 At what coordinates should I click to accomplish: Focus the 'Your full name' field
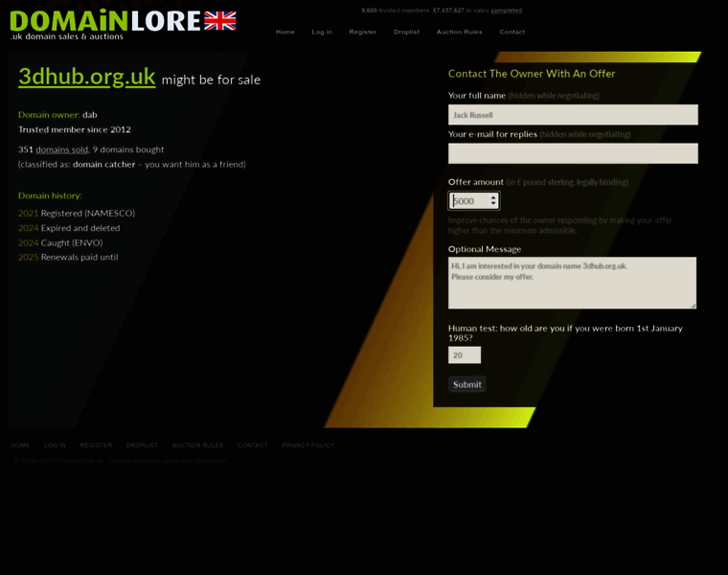tap(572, 115)
